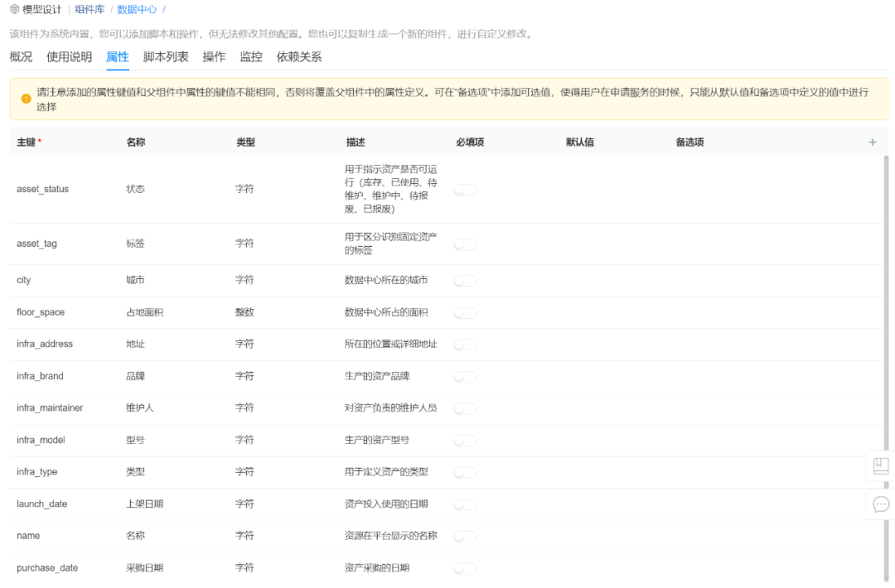The width and height of the screenshot is (895, 588).
Task: Switch to the 脚本列表 tab
Action: coord(167,56)
